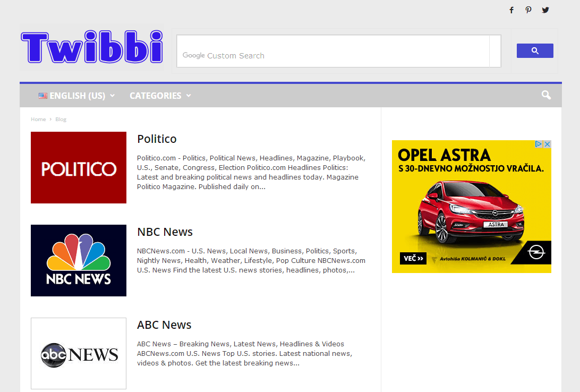Open the Facebook social icon
Image resolution: width=580 pixels, height=392 pixels.
click(511, 10)
